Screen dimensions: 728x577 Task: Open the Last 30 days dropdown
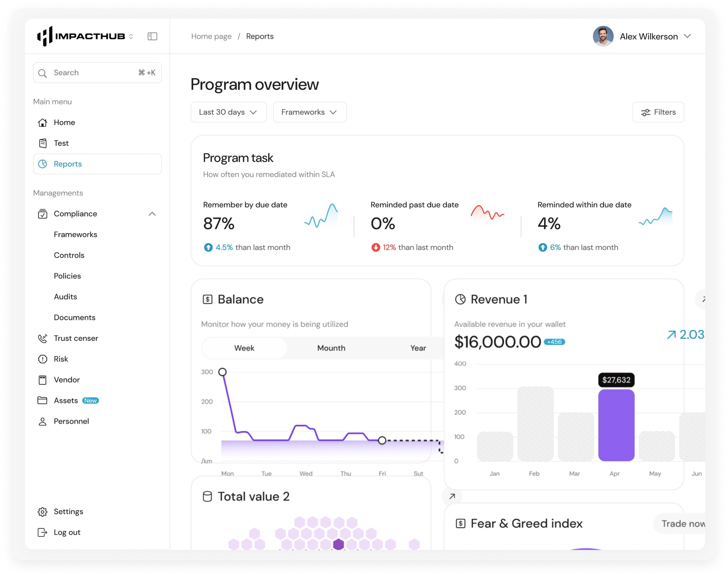pyautogui.click(x=229, y=112)
